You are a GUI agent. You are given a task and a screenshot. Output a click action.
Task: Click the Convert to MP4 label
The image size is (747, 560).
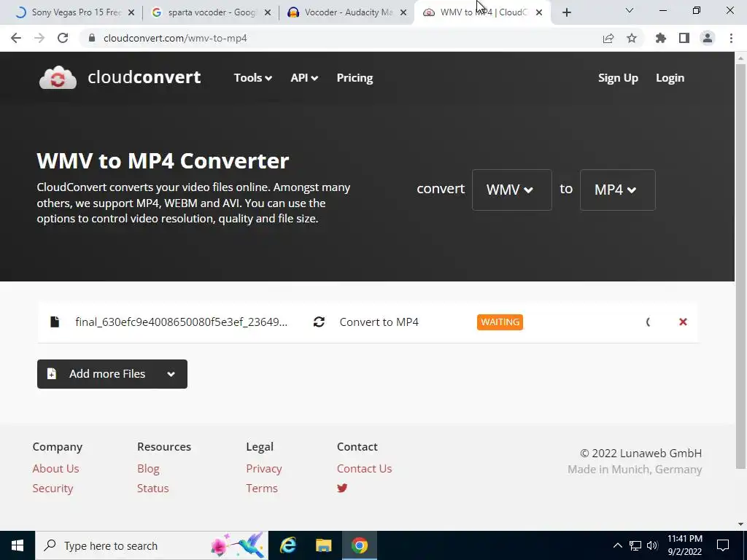[379, 322]
